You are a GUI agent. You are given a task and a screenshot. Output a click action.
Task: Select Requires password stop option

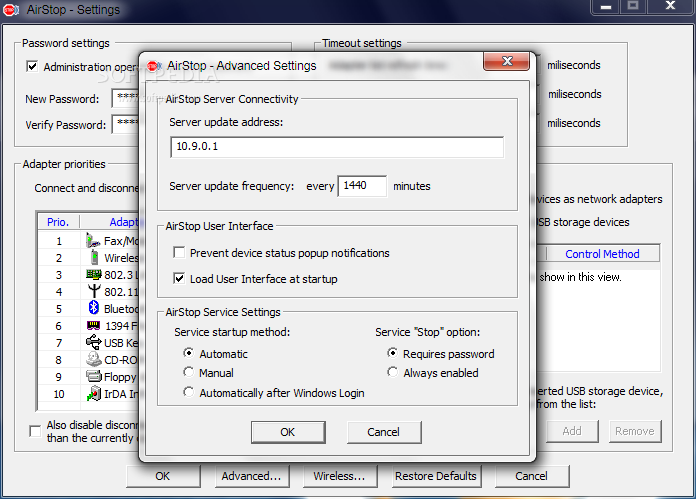pyautogui.click(x=392, y=353)
